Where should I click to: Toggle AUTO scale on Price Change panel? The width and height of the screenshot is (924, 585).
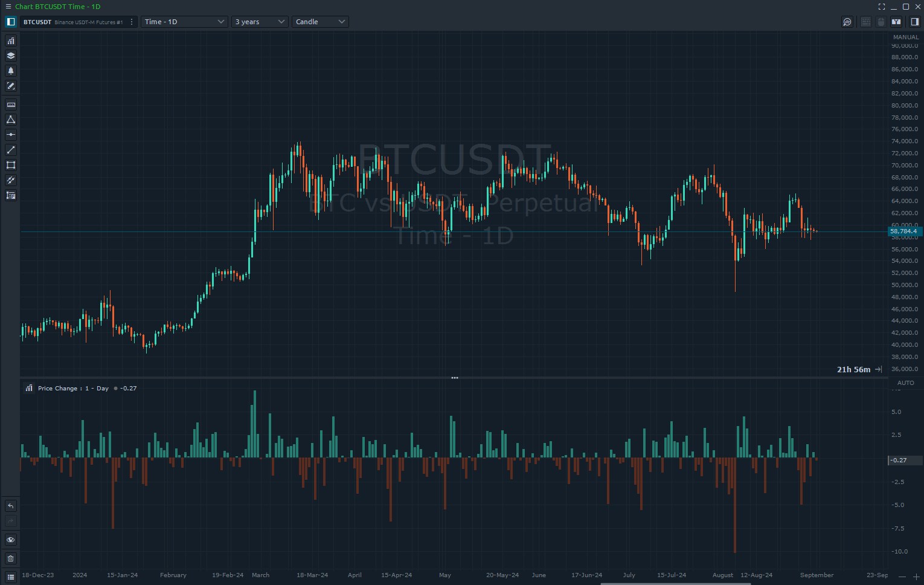click(x=906, y=383)
